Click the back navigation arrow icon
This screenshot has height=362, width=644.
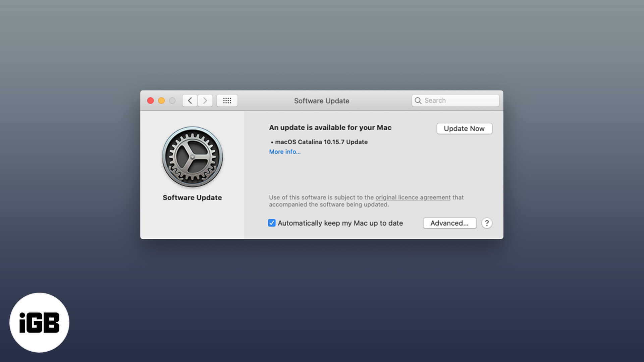[x=190, y=100]
